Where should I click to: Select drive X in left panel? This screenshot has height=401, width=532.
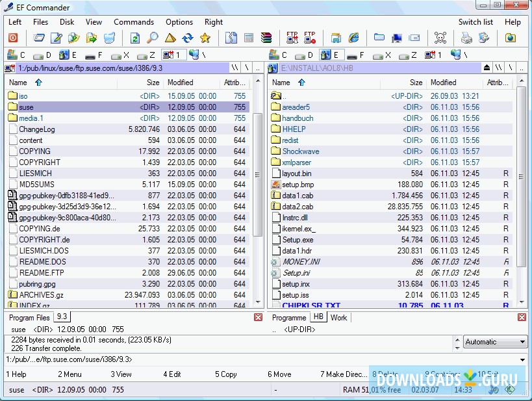coord(120,55)
